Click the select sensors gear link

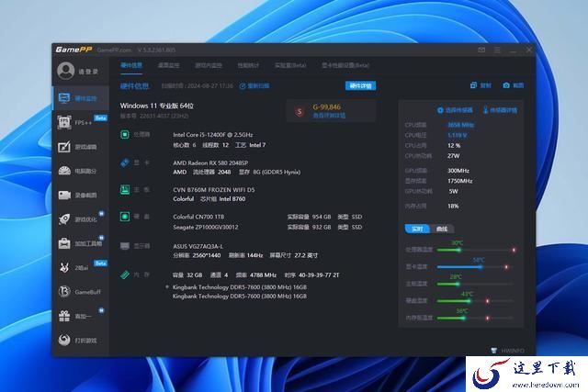point(455,110)
